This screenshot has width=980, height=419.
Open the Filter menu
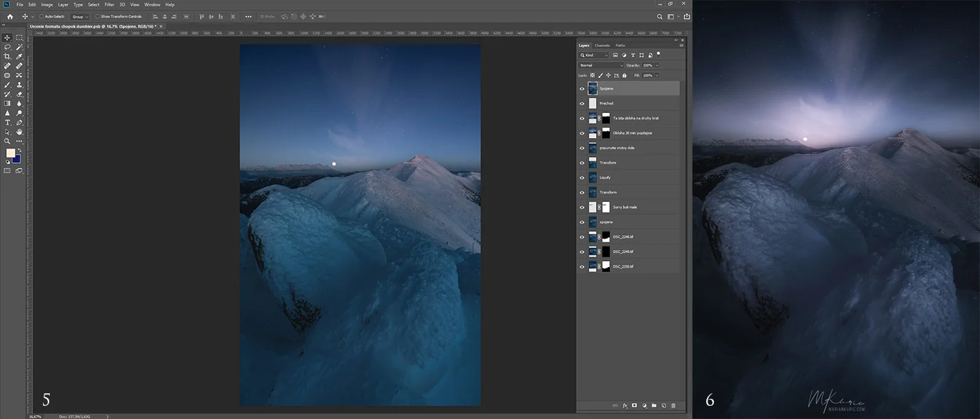[x=110, y=4]
